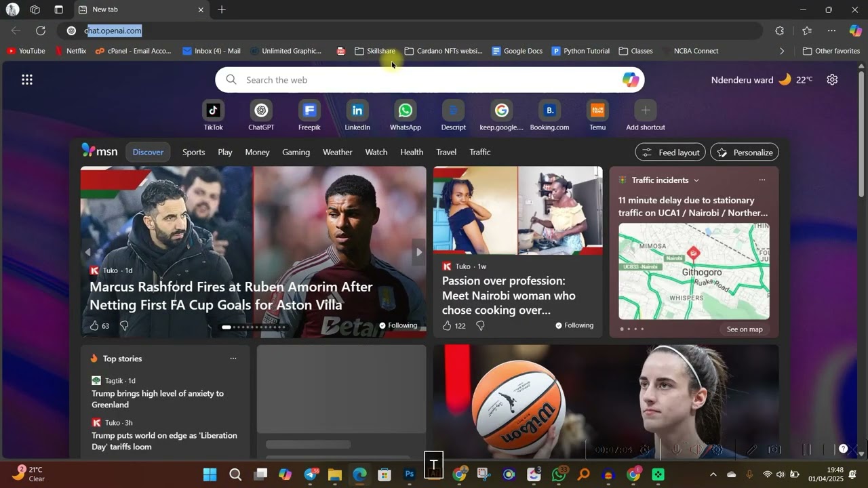This screenshot has width=868, height=488.
Task: Open the Windows Start menu
Action: click(210, 474)
